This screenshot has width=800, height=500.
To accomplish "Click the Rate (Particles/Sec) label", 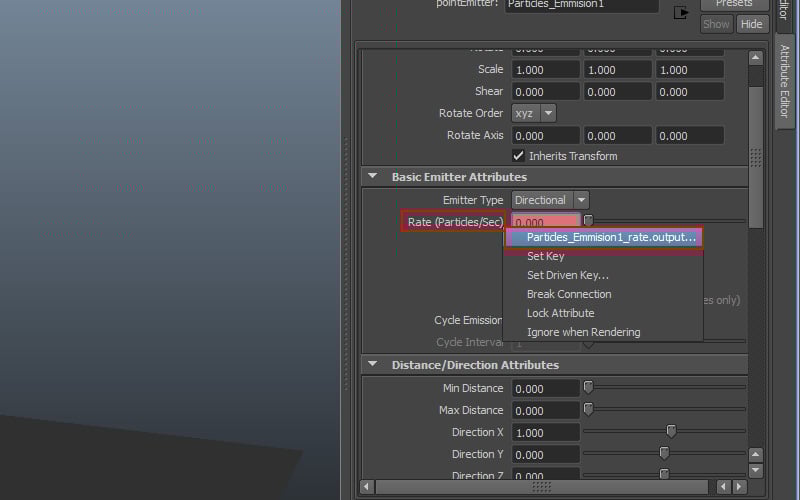I will pos(455,222).
